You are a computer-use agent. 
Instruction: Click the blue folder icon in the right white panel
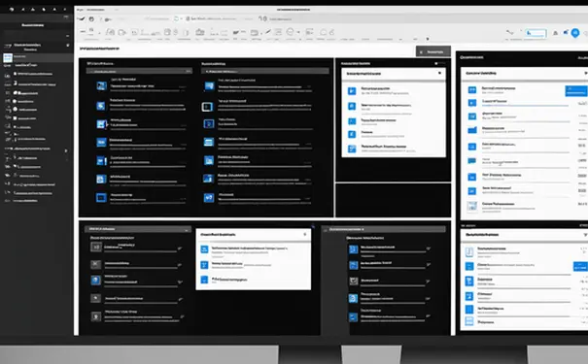(472, 130)
